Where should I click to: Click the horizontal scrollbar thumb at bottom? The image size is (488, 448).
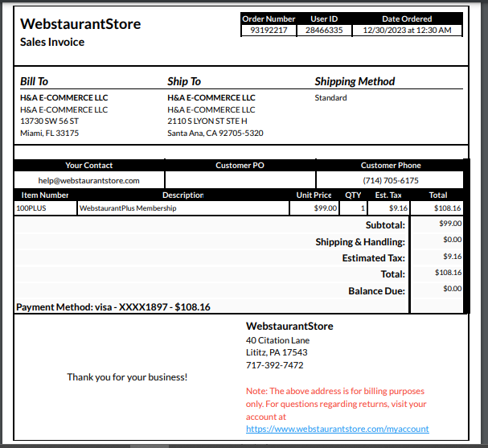[x=150, y=446]
